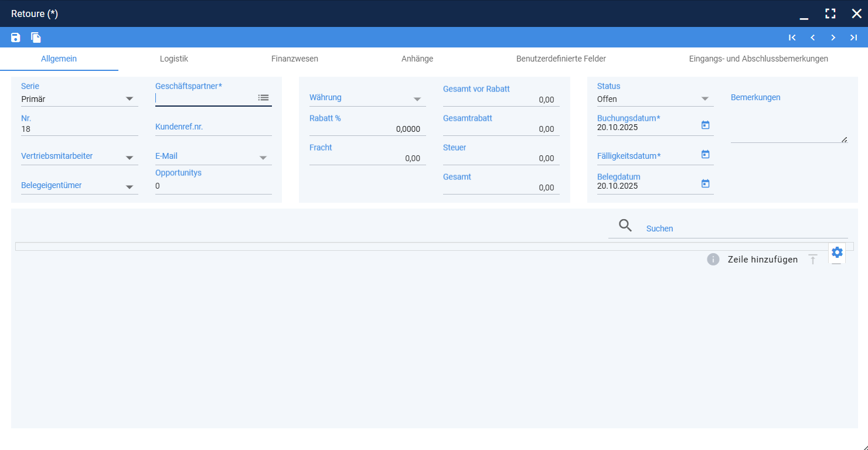This screenshot has height=450, width=868.
Task: Click the save disk icon
Action: [16, 37]
